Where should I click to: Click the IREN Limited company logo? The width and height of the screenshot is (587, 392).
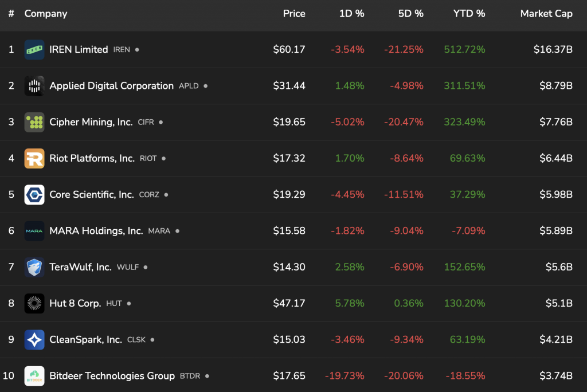click(34, 50)
